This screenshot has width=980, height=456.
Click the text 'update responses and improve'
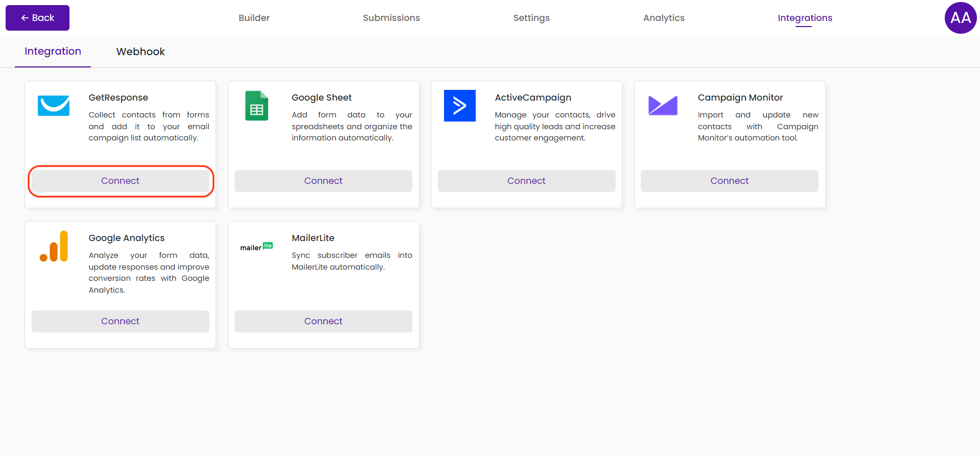149,267
